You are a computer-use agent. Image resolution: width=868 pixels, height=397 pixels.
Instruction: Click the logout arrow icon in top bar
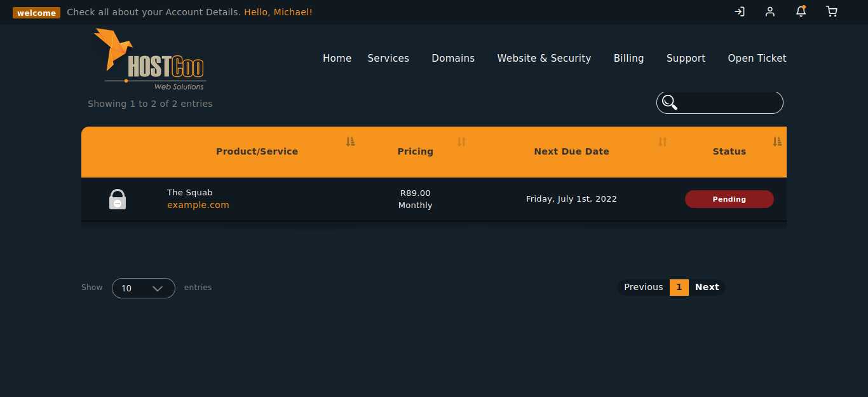tap(739, 11)
